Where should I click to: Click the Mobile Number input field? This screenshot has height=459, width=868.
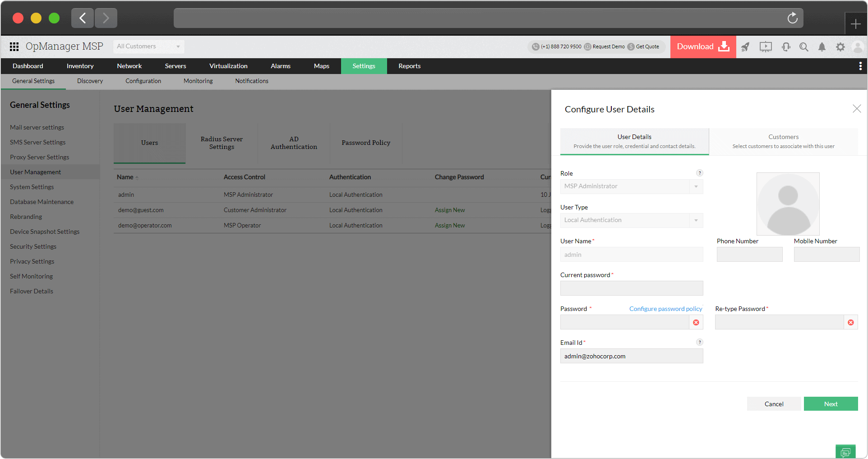[x=827, y=255]
